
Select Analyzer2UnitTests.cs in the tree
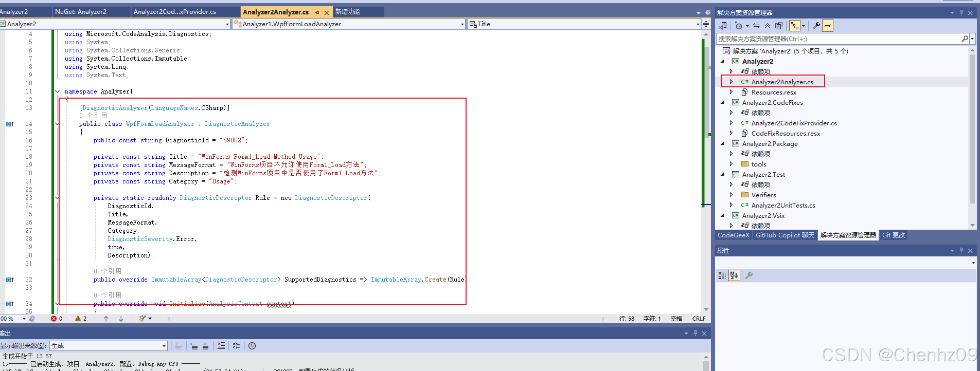coord(783,206)
